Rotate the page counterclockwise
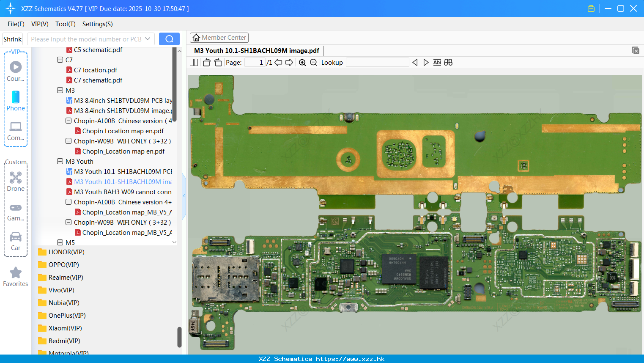The width and height of the screenshot is (644, 363). (x=206, y=63)
